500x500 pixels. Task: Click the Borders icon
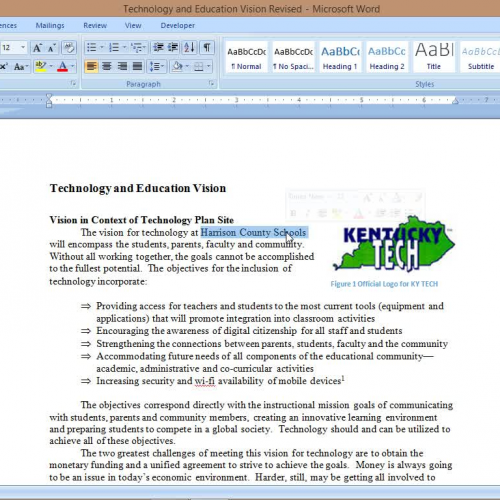click(x=198, y=66)
